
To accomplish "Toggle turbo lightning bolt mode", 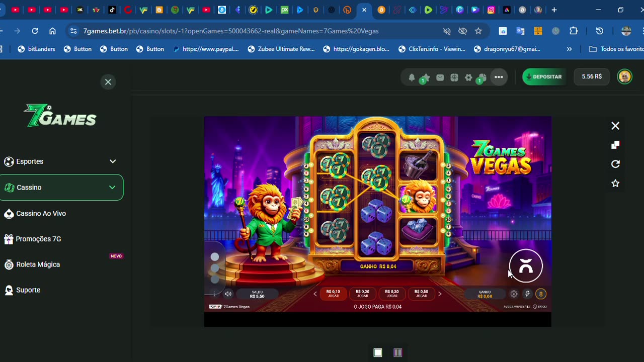I will [x=527, y=294].
